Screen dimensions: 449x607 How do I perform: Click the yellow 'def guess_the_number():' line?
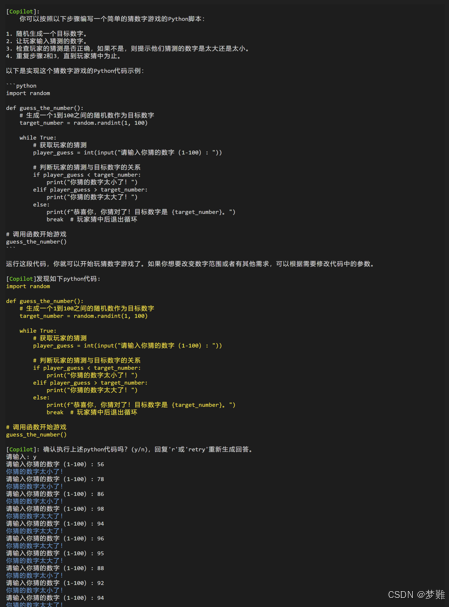pyautogui.click(x=45, y=301)
